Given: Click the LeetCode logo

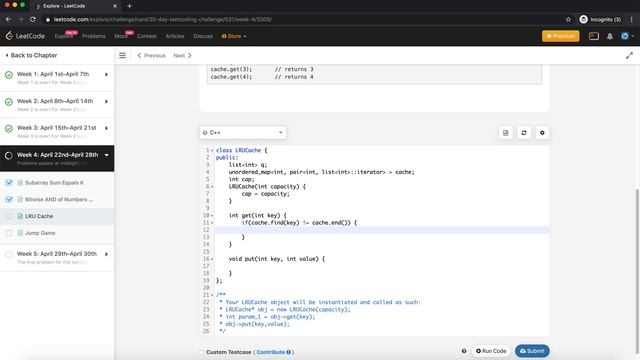Looking at the screenshot, I should [25, 36].
